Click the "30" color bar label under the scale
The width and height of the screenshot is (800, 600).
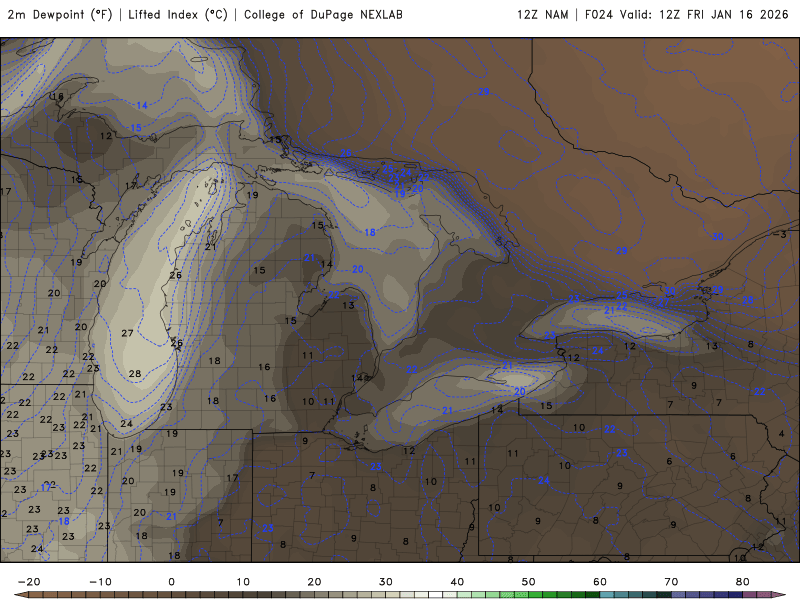click(x=386, y=582)
